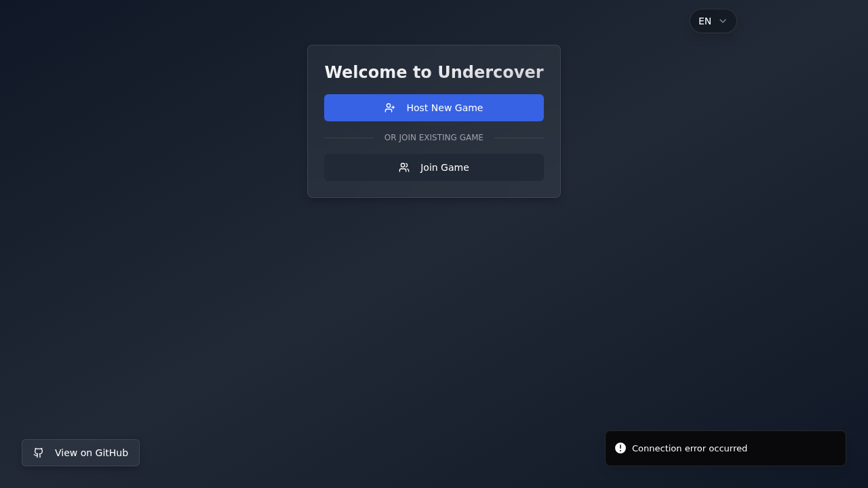Open the View on GitHub link
The width and height of the screenshot is (868, 488).
pyautogui.click(x=81, y=453)
